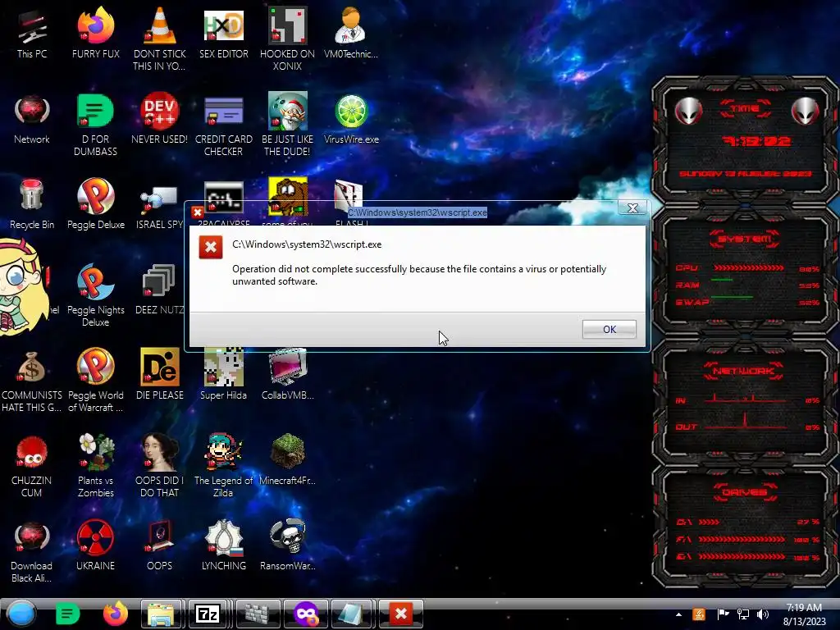The width and height of the screenshot is (840, 630).
Task: Click the right alien head in Time gadget
Action: click(x=806, y=112)
